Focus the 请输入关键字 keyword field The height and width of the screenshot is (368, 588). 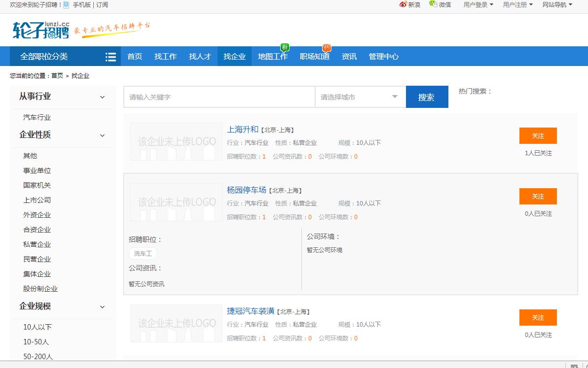tap(220, 97)
